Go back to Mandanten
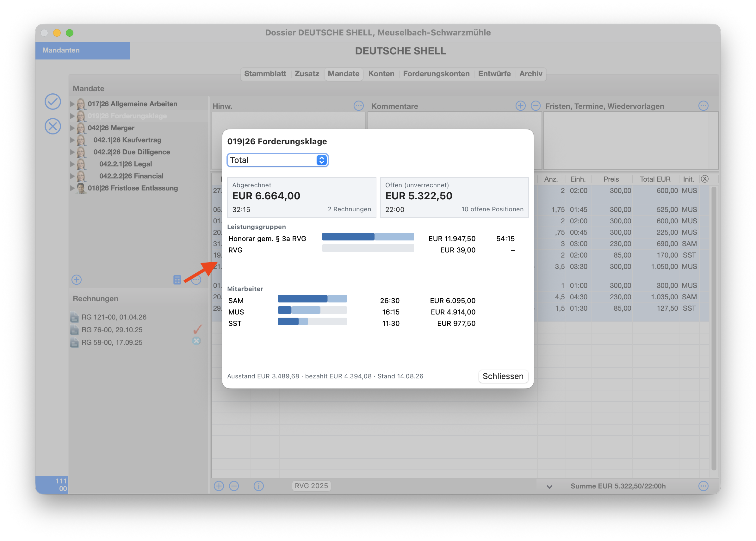 tap(83, 50)
